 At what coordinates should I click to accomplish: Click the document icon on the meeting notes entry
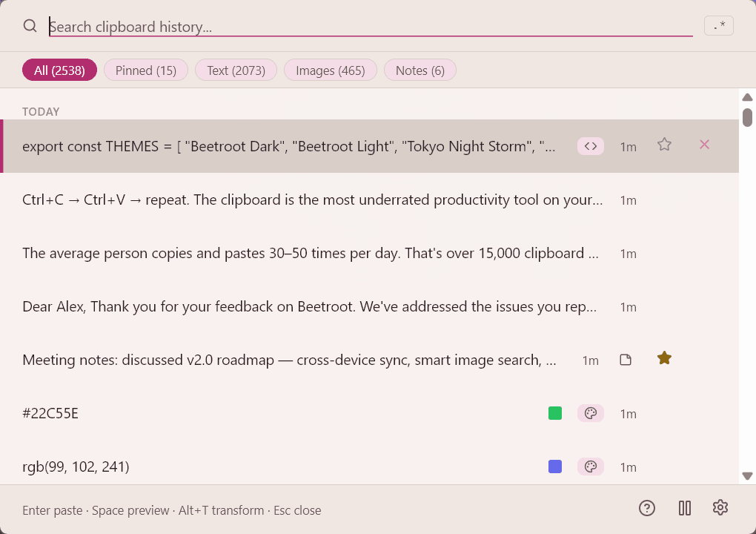point(626,359)
